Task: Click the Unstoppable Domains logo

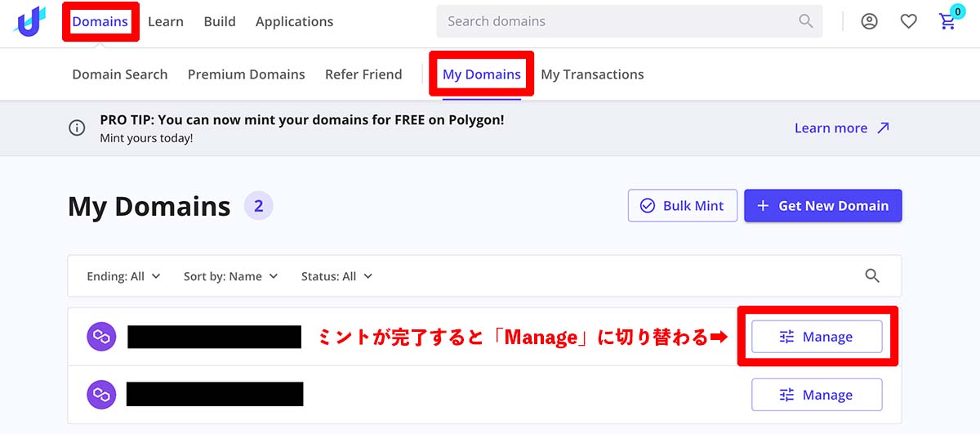Action: point(30,21)
